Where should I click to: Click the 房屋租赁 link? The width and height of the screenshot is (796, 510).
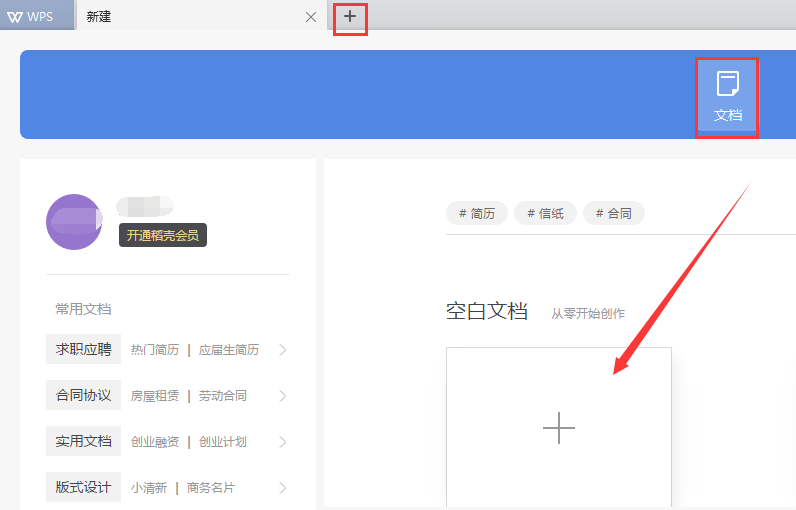(155, 396)
